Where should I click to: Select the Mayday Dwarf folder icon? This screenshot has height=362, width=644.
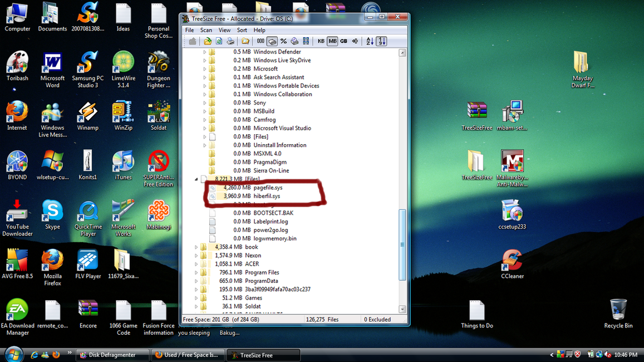pos(582,70)
